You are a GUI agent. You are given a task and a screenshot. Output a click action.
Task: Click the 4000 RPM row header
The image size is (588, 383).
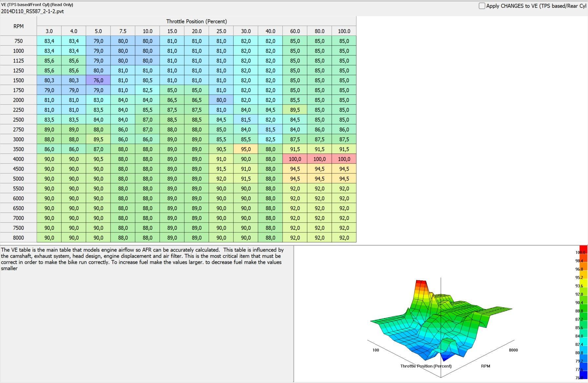[x=18, y=159]
